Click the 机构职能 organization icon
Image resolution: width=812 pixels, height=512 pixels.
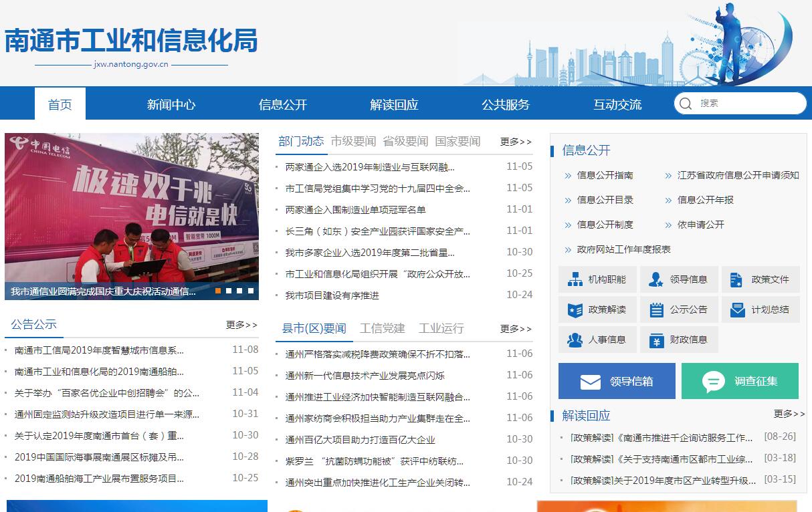click(x=575, y=279)
